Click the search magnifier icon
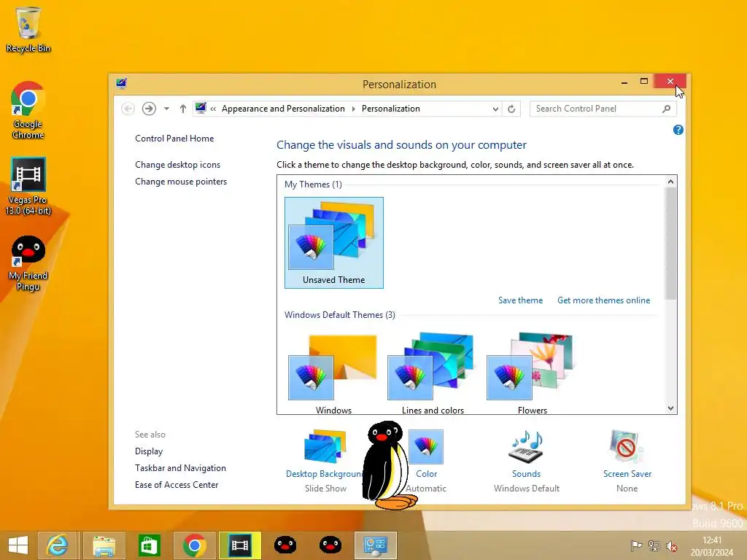This screenshot has width=747, height=560. [667, 109]
